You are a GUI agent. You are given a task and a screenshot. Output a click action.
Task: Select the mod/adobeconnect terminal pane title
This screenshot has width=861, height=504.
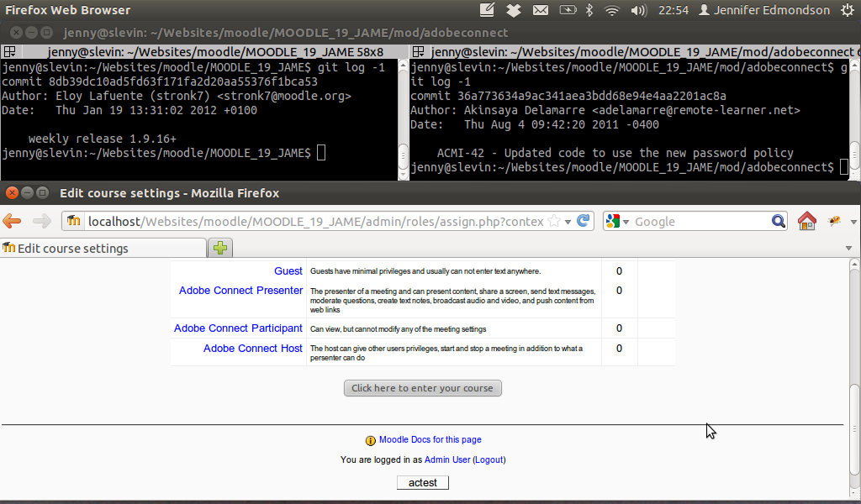(x=642, y=52)
